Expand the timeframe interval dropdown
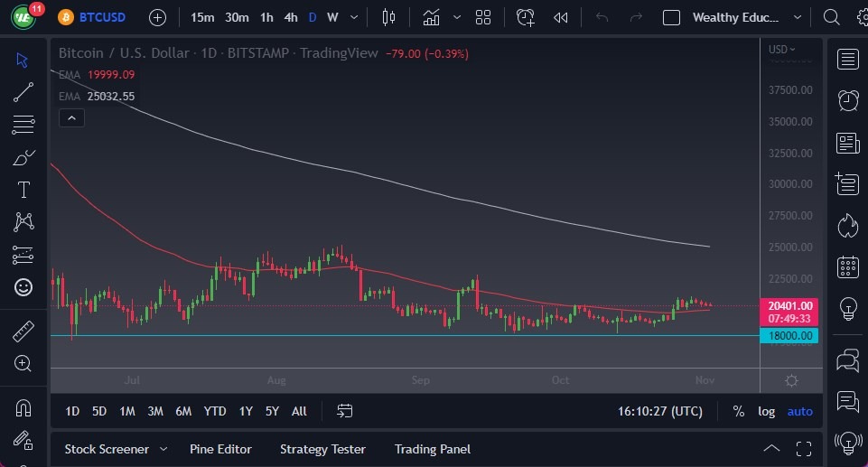Image resolution: width=868 pixels, height=467 pixels. coord(354,18)
